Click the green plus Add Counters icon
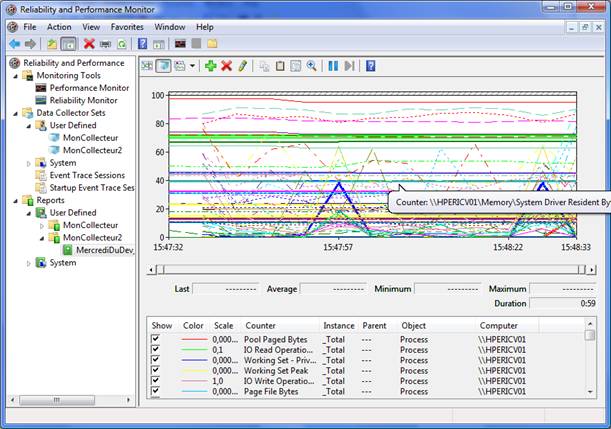 tap(211, 66)
